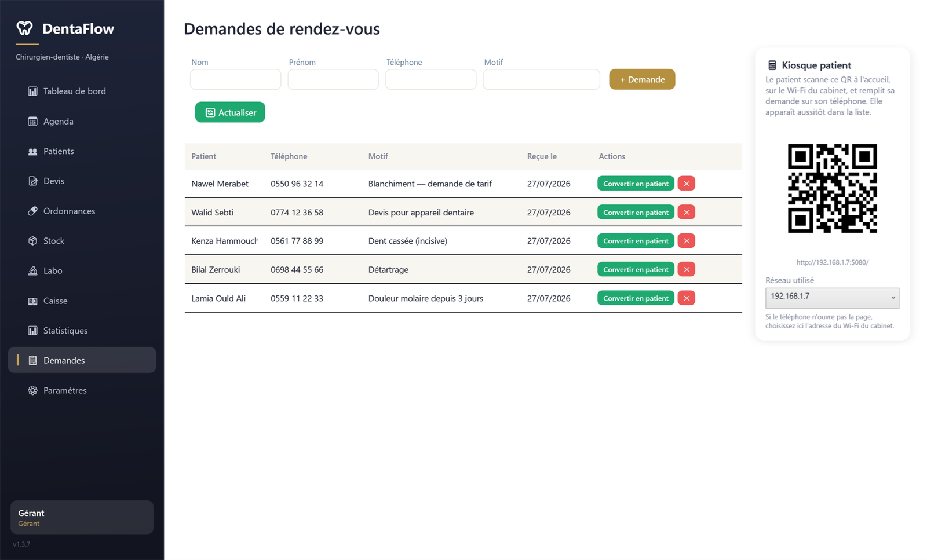Open the Réseau utilisé 192.168.1.7 dropdown

pos(832,298)
